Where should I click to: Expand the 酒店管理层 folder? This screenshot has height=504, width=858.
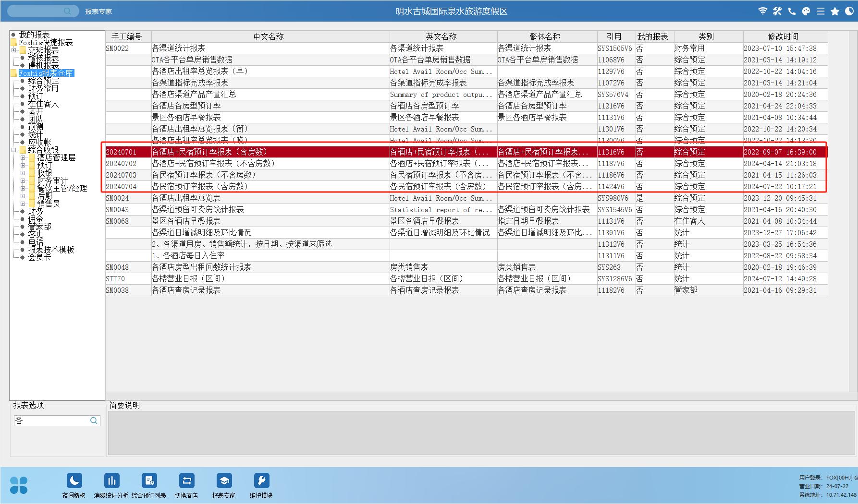pos(23,157)
